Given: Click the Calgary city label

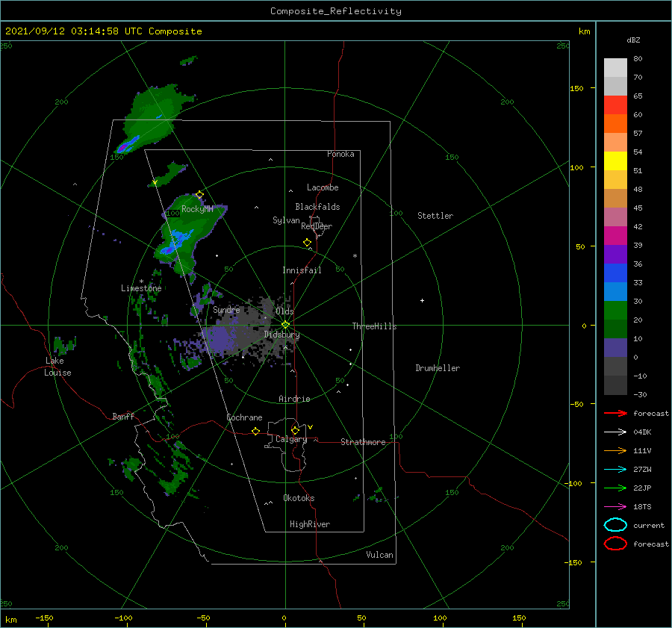Looking at the screenshot, I should [x=291, y=439].
